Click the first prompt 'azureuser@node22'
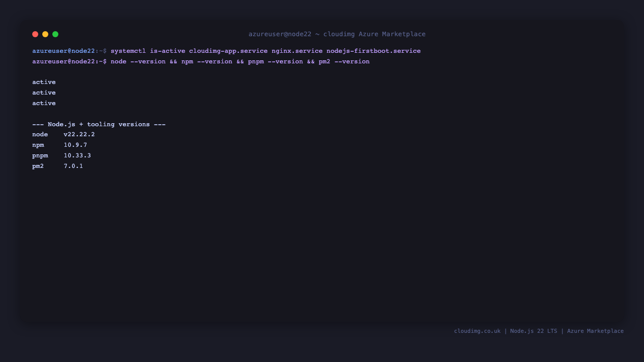The image size is (644, 362). point(63,51)
